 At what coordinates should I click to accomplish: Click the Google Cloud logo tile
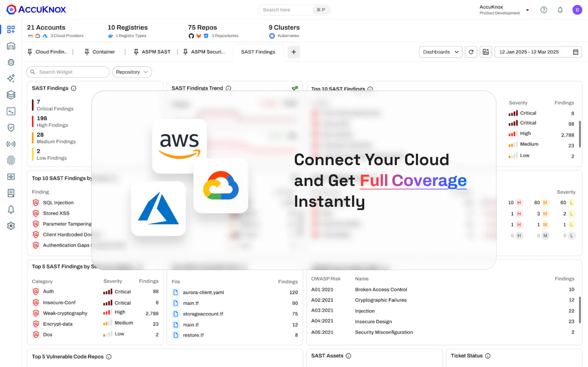point(221,186)
